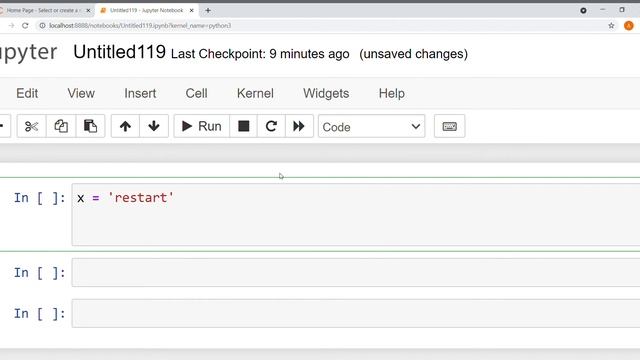Click inside the cell containing x = 'restart'
Viewport: 640px width, 360px height.
click(355, 214)
